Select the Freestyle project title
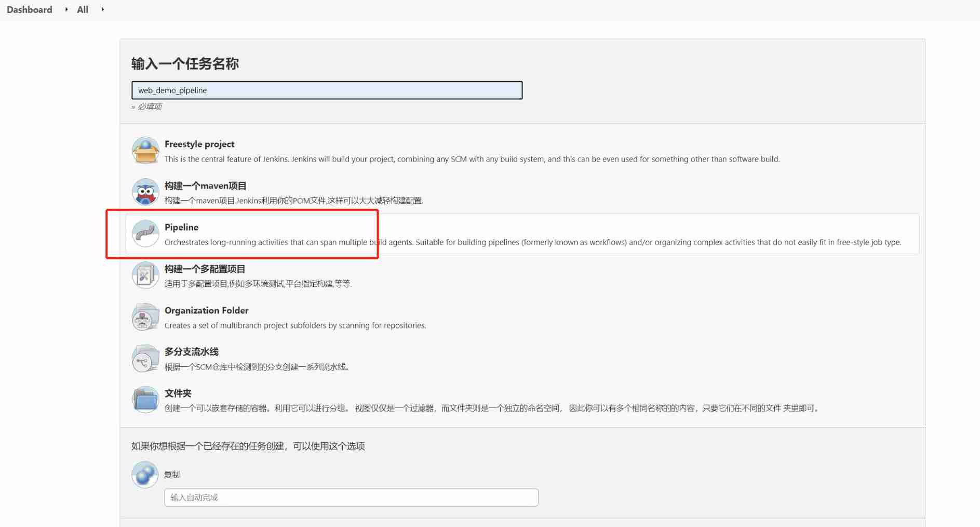The width and height of the screenshot is (980, 527). [199, 144]
